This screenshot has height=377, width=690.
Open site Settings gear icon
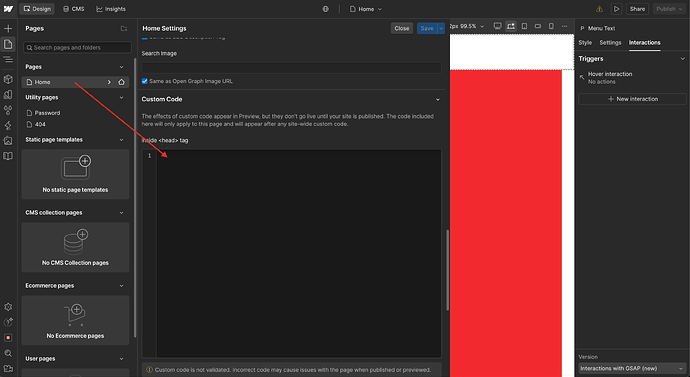pos(8,307)
